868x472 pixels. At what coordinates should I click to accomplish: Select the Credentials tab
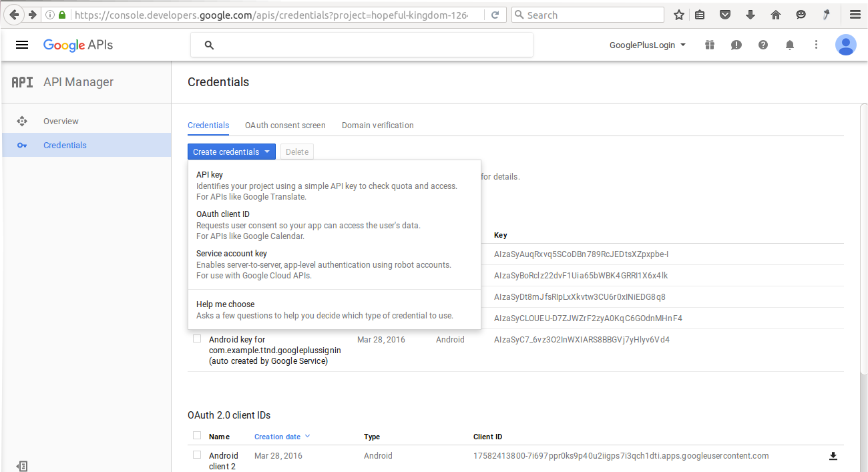[x=208, y=126]
